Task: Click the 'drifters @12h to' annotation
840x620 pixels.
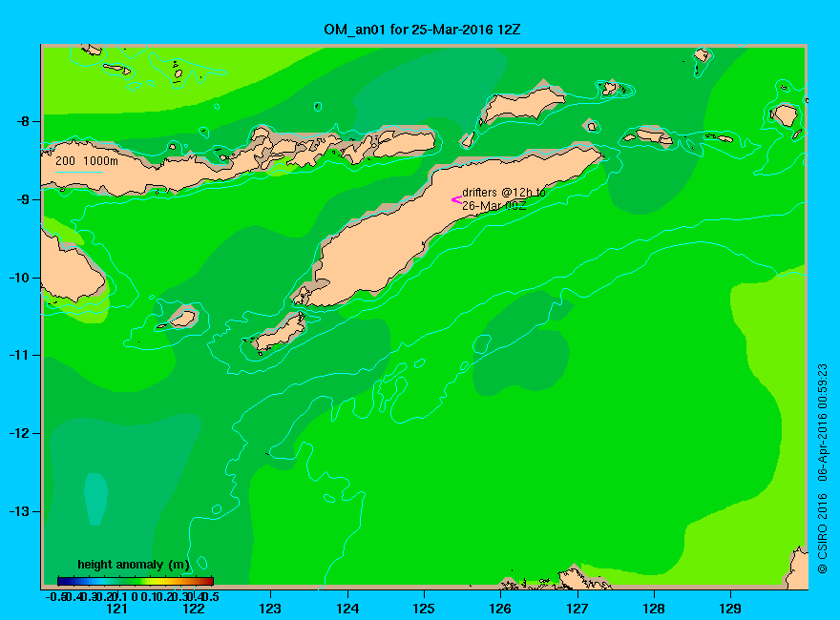Action: pyautogui.click(x=504, y=193)
